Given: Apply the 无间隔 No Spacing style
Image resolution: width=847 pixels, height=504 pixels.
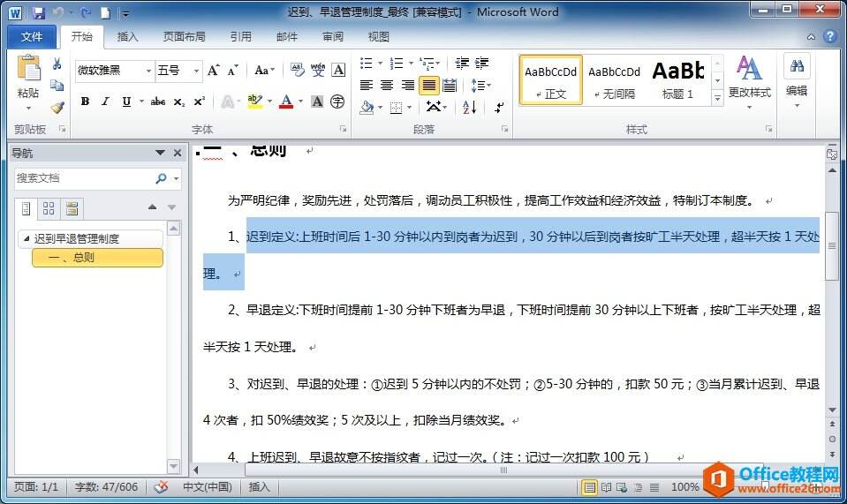Looking at the screenshot, I should [614, 80].
